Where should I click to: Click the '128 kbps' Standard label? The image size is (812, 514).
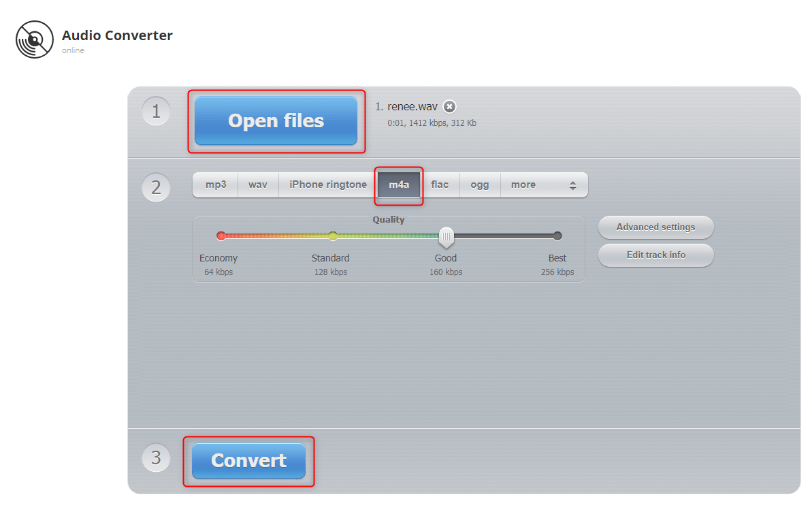pos(330,272)
